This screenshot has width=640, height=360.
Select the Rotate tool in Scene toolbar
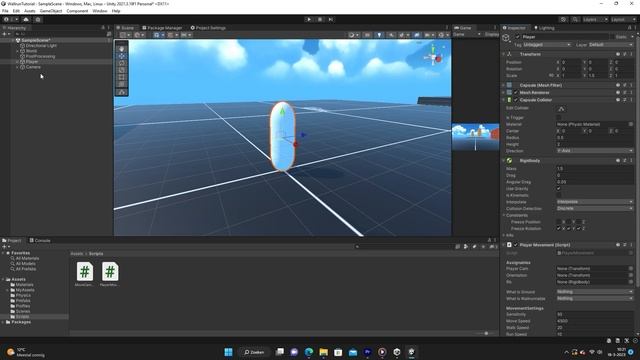[x=122, y=63]
